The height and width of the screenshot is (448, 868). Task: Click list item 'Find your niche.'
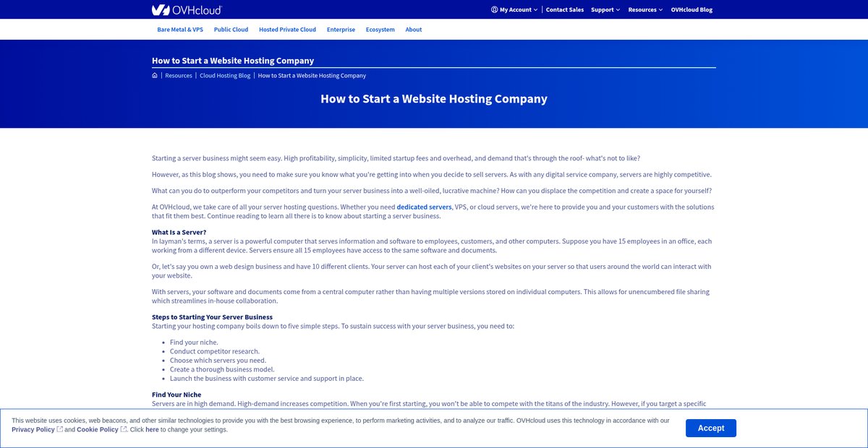click(x=194, y=342)
